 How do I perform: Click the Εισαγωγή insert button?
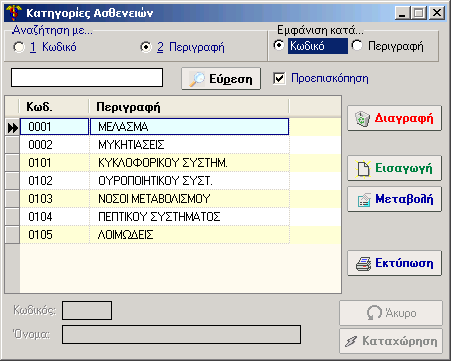coord(395,168)
